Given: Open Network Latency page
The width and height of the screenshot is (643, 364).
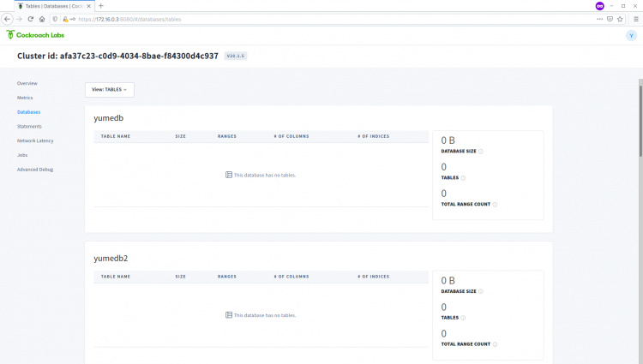Looking at the screenshot, I should coord(35,140).
